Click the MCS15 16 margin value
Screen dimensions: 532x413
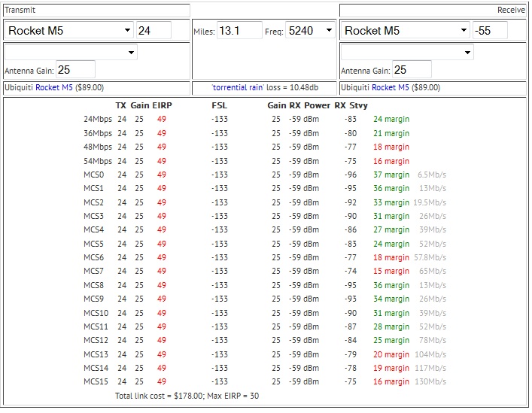tap(391, 381)
